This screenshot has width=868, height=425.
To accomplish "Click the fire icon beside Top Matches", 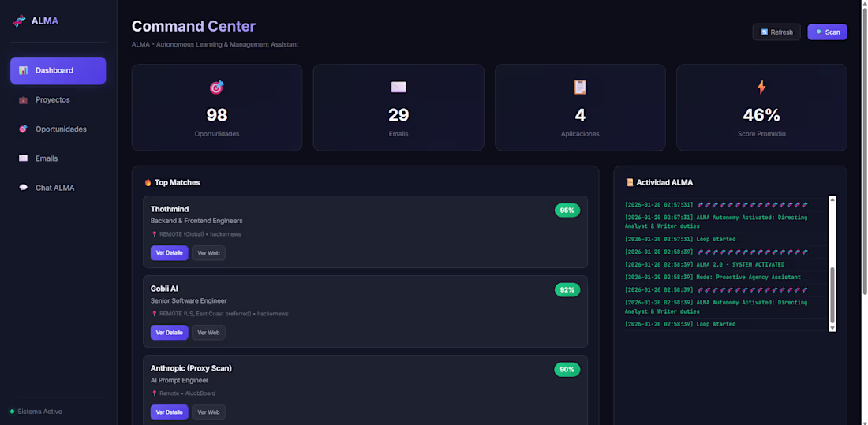I will click(x=148, y=182).
